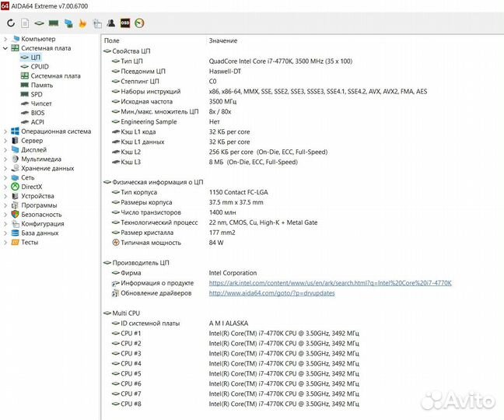This screenshot has width=504, height=420.
Task: Click the Поле column header
Action: [x=112, y=40]
